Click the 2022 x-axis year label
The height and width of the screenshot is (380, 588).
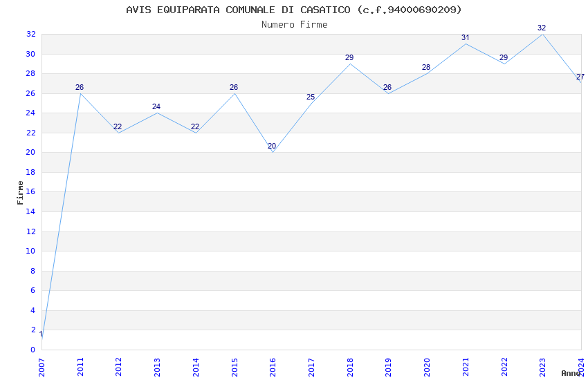tap(504, 368)
